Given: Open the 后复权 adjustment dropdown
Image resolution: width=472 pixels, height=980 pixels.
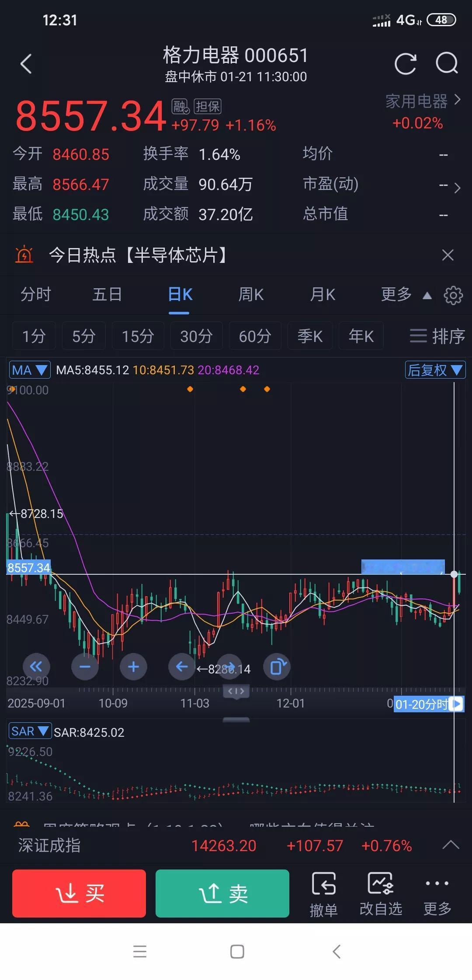Looking at the screenshot, I should coord(435,370).
